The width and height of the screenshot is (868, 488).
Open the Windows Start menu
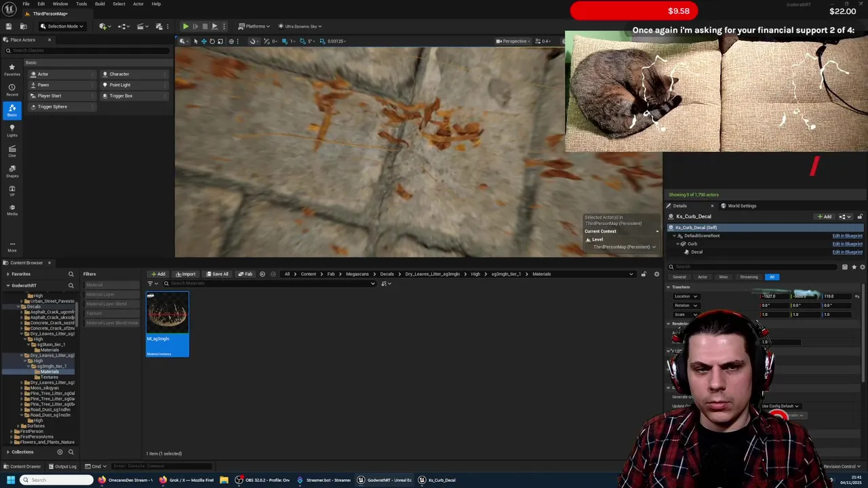(10, 480)
